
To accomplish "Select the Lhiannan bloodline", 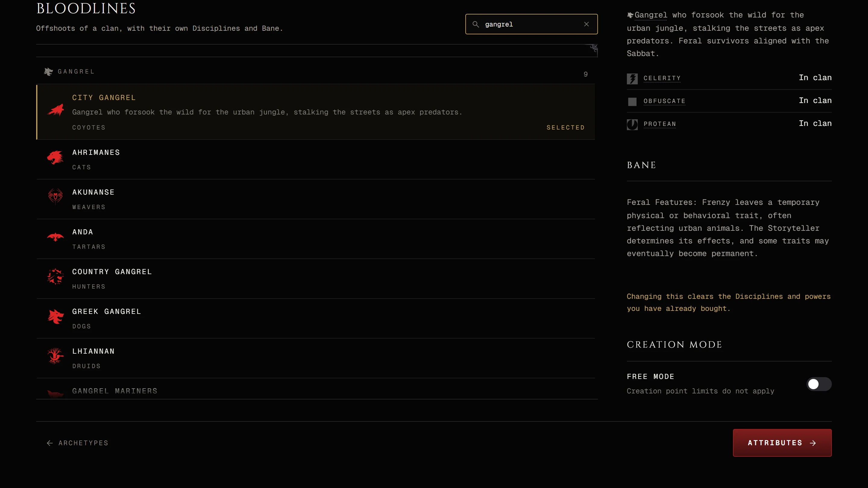I will tap(315, 358).
